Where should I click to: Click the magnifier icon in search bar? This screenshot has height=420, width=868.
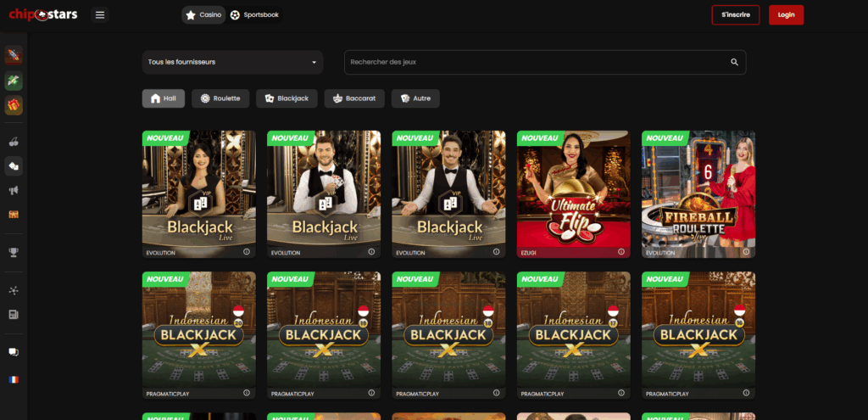click(x=735, y=62)
